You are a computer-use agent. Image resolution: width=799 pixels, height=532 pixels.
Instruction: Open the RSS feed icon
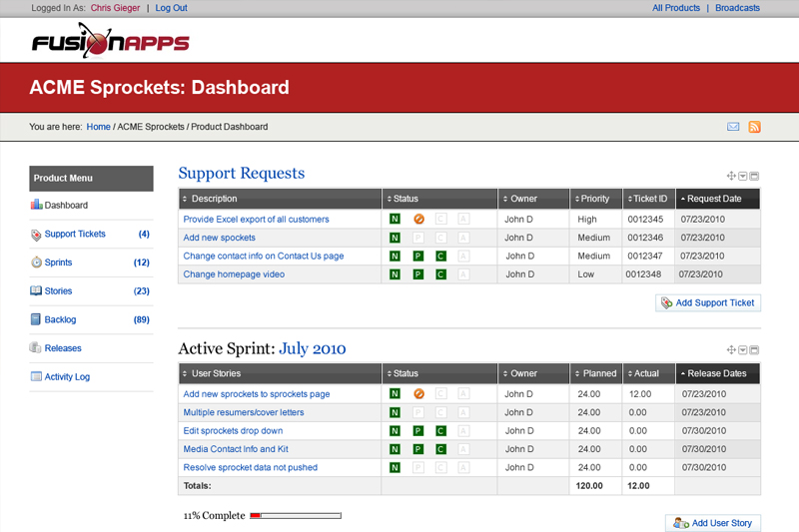(x=754, y=127)
